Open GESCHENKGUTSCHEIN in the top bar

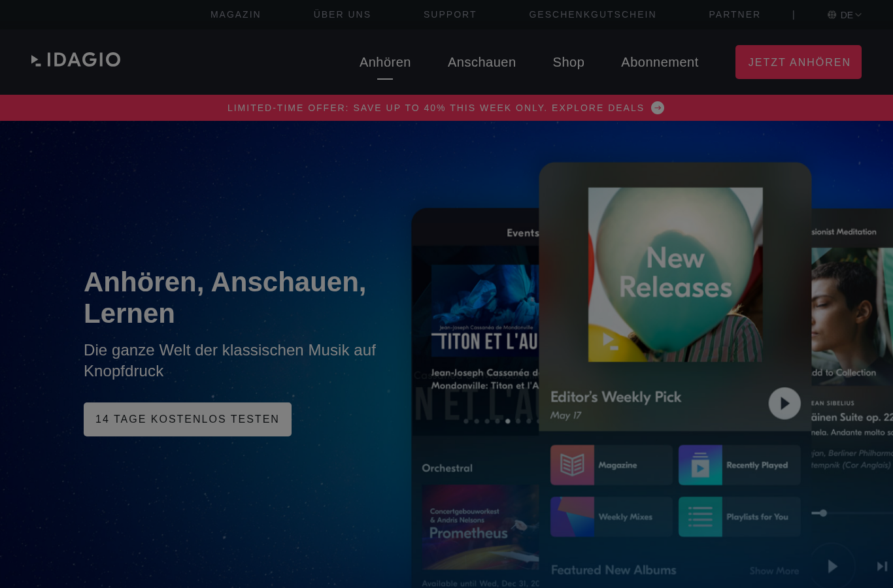[x=592, y=14]
